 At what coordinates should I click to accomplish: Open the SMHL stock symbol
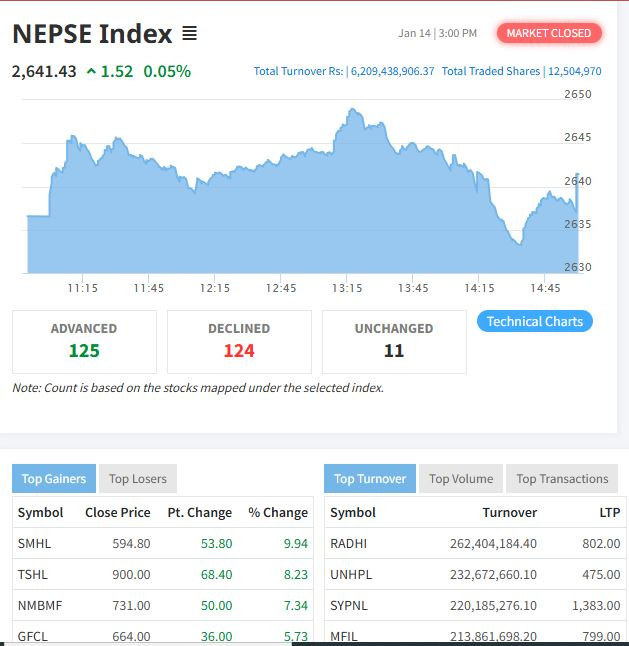(34, 543)
